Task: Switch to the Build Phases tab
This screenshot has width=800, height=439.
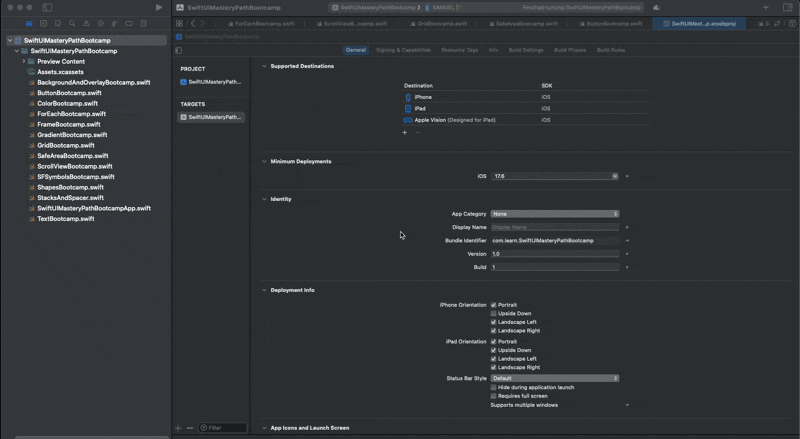Action: click(570, 50)
